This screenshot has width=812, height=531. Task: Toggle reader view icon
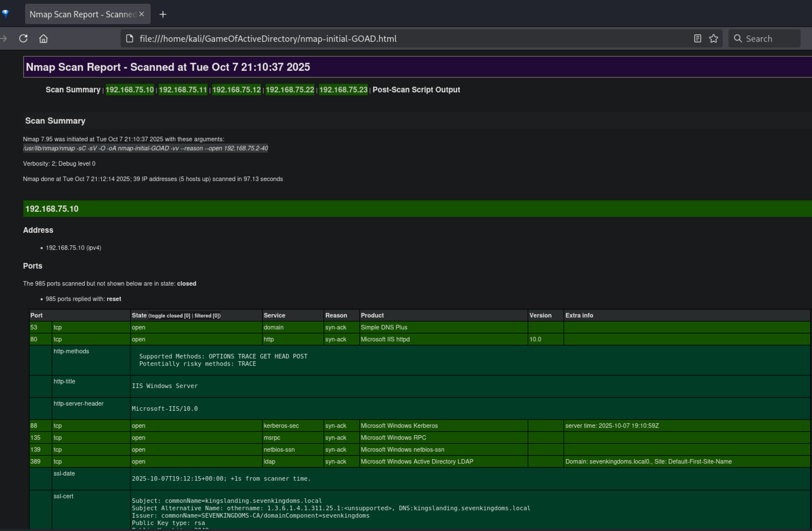(697, 39)
